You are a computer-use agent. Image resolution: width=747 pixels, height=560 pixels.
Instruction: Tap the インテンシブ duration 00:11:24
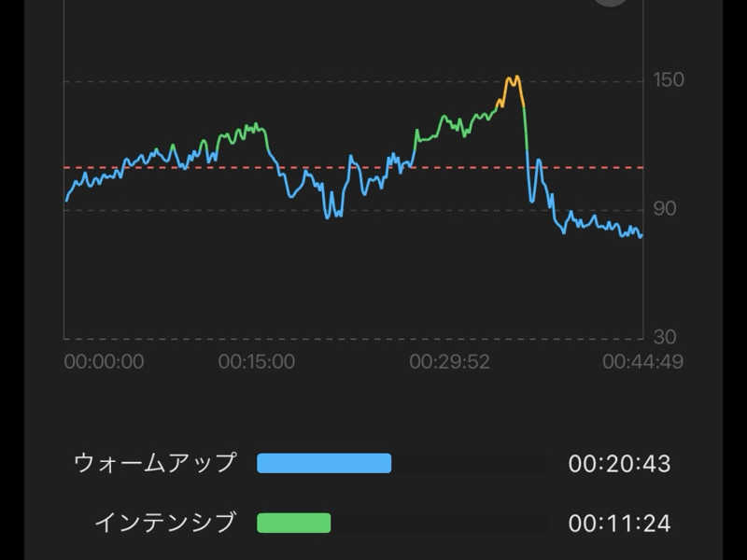[619, 524]
